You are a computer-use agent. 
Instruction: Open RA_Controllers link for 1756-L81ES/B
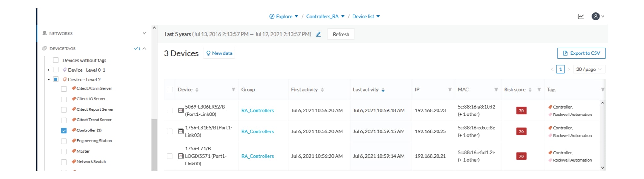tap(257, 131)
